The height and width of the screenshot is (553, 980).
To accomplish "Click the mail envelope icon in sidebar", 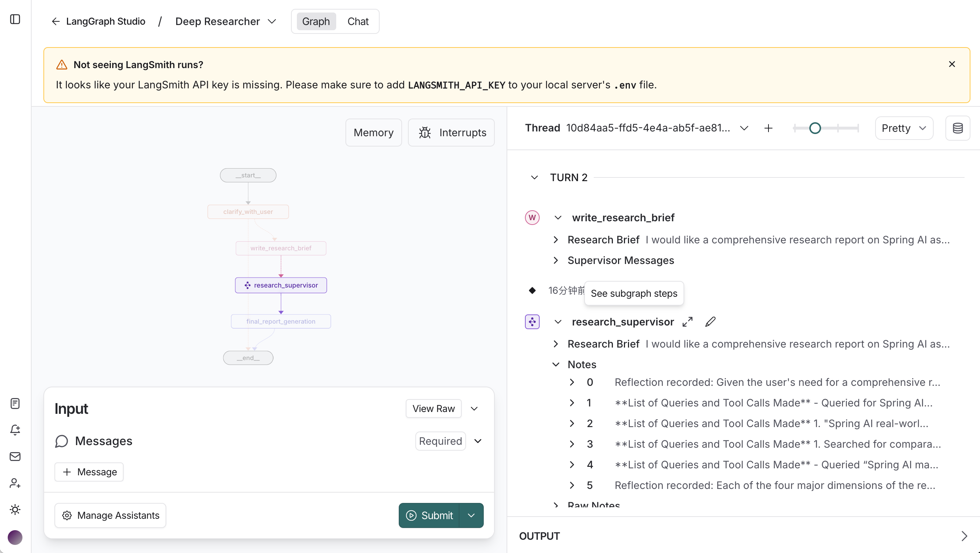I will coord(15,456).
